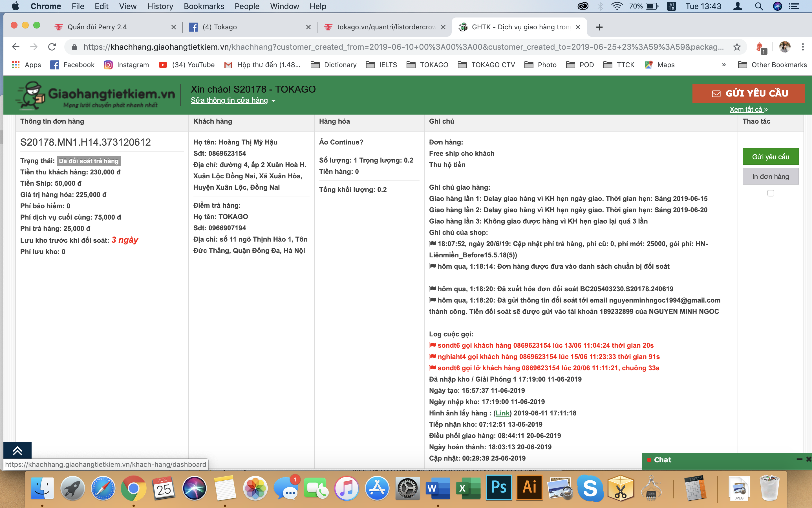Screen dimensions: 812x508
Task: Open the Instagram bookmark
Action: click(127, 65)
